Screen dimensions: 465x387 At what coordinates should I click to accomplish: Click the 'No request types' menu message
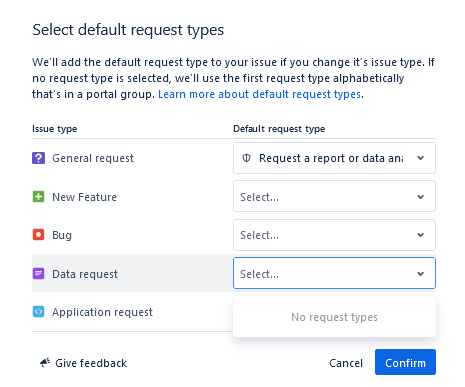coord(334,317)
